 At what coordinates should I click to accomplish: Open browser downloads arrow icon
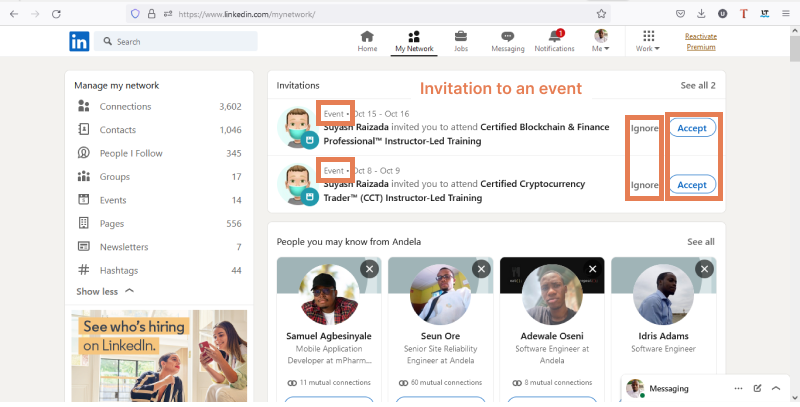coord(701,14)
